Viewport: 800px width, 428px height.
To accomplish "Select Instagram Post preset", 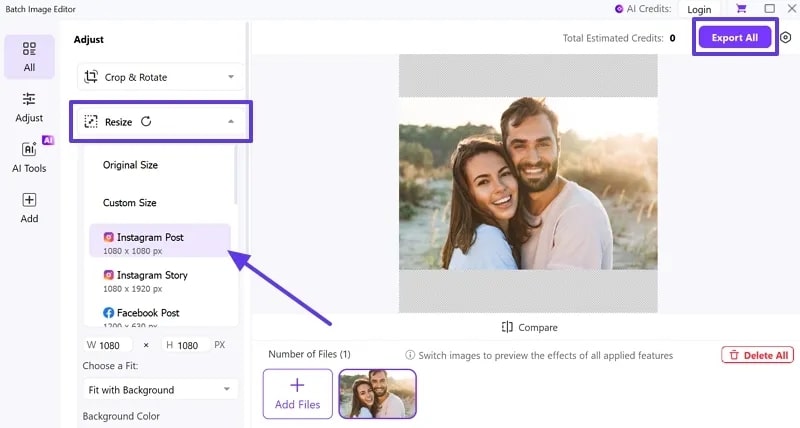I will (160, 241).
